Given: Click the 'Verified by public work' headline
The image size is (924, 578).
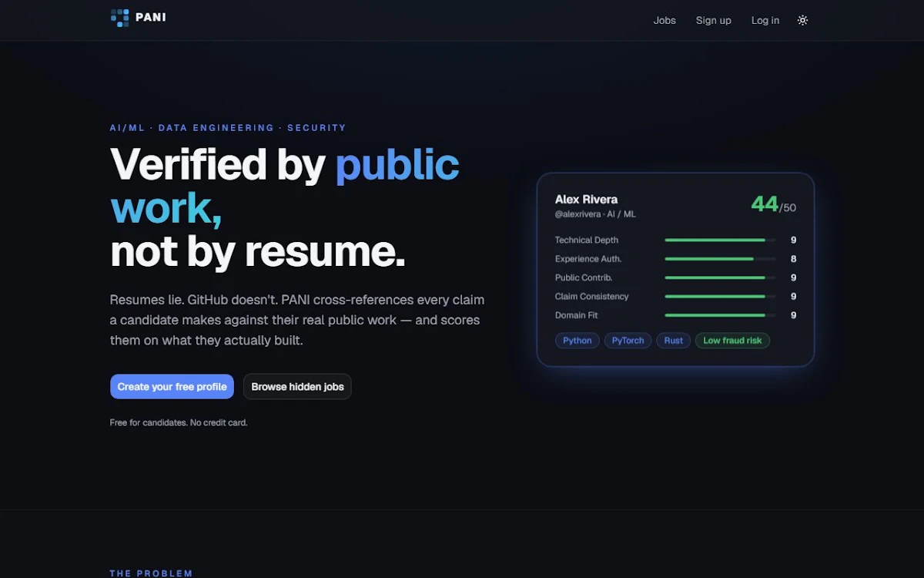Looking at the screenshot, I should 285,186.
